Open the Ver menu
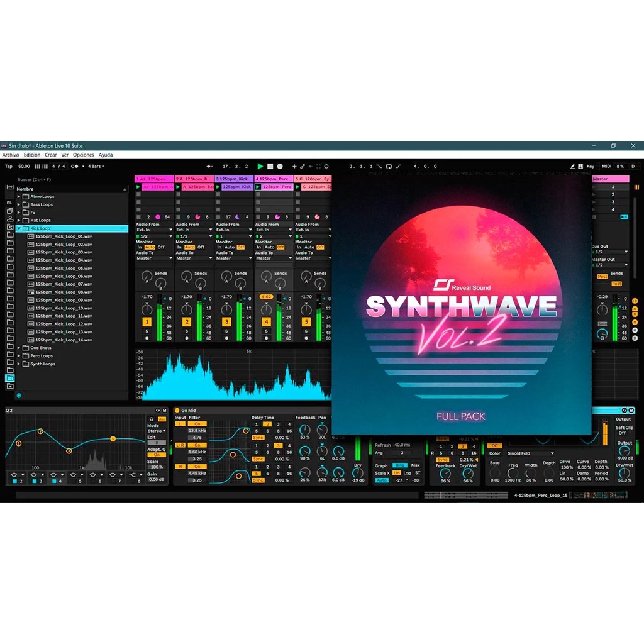 tap(65, 155)
